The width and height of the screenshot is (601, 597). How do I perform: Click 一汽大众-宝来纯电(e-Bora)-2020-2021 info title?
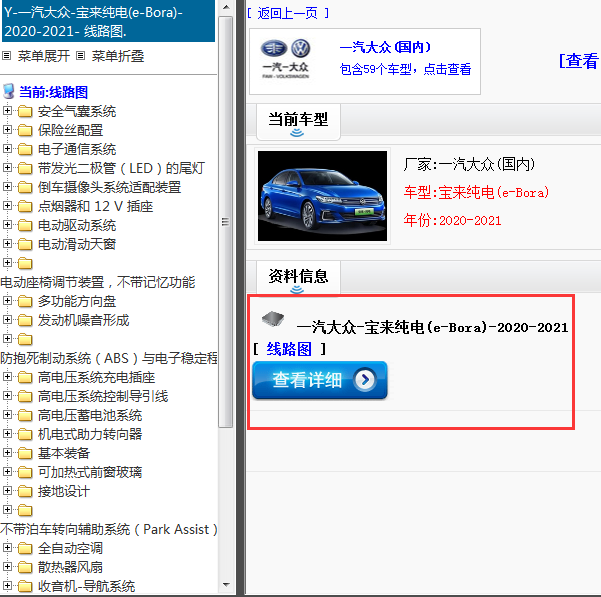[x=432, y=328]
